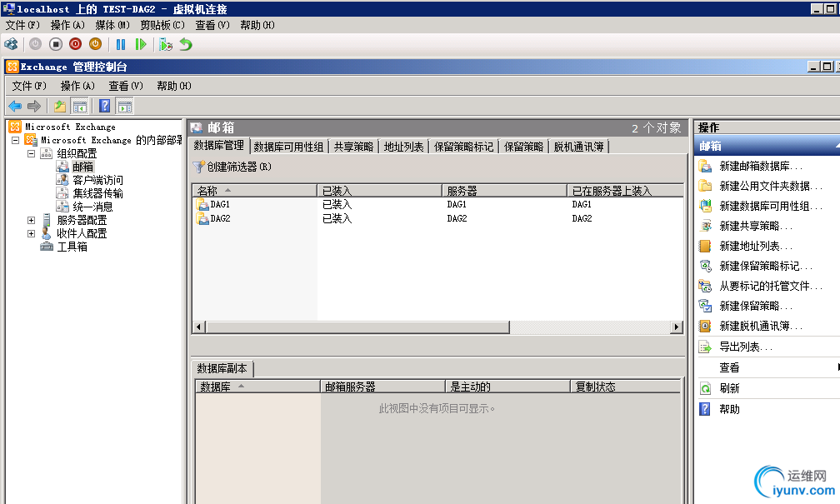Click the Ctrl+Alt+Del icon in VM toolbar
This screenshot has width=840, height=504.
(11, 44)
